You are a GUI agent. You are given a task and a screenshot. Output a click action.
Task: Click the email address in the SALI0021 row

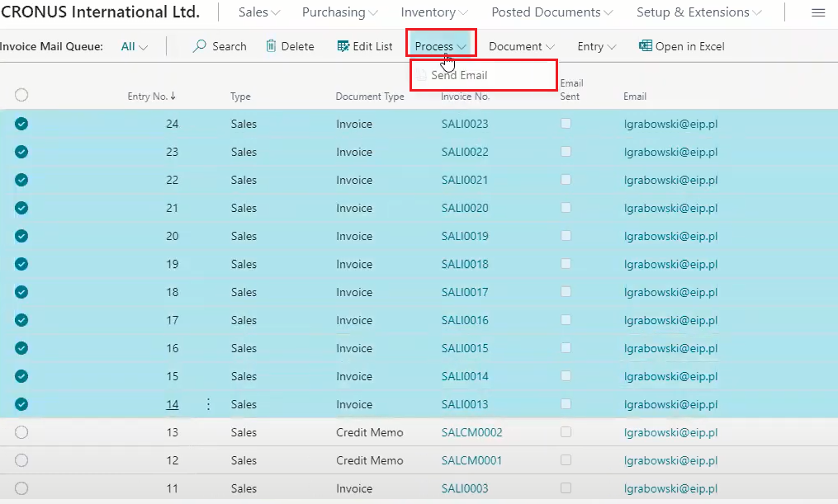coord(670,180)
